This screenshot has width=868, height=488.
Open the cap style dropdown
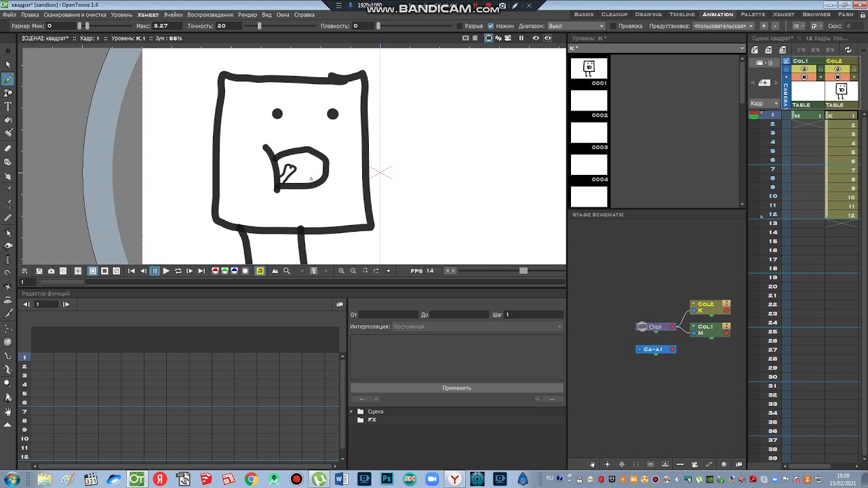[799, 26]
